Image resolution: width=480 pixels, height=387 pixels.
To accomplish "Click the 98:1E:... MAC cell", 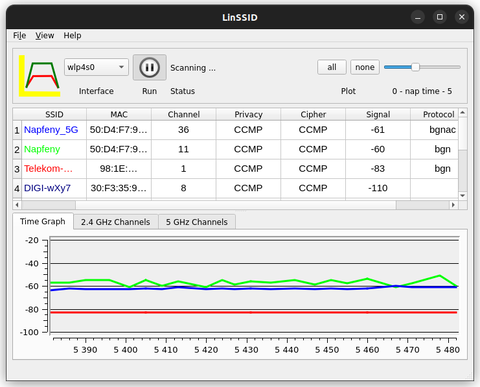I will pos(119,169).
